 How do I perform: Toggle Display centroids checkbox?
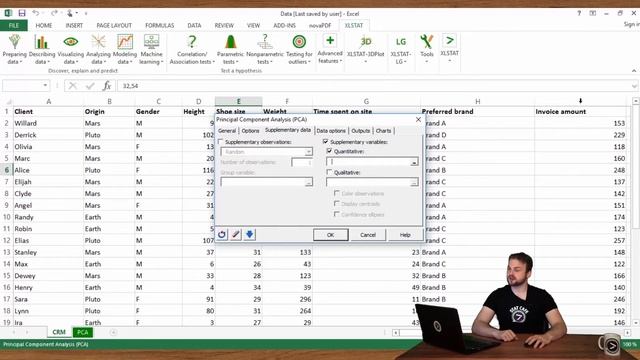(x=337, y=203)
